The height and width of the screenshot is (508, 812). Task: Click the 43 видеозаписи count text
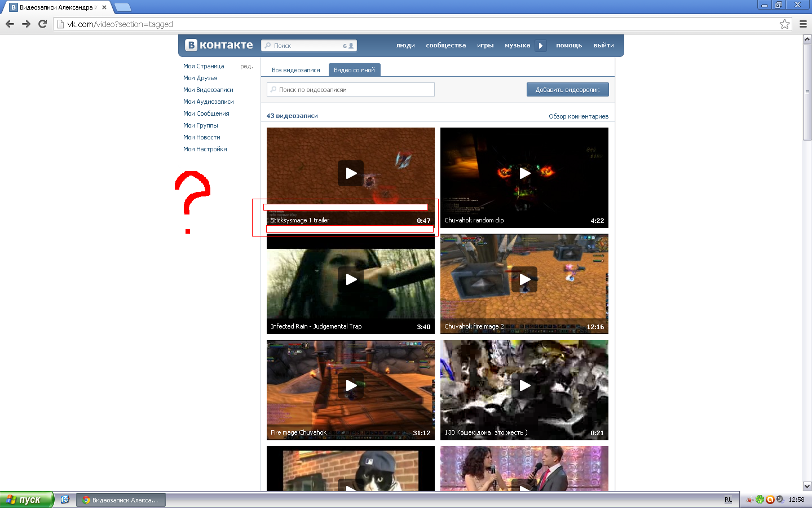tap(292, 116)
